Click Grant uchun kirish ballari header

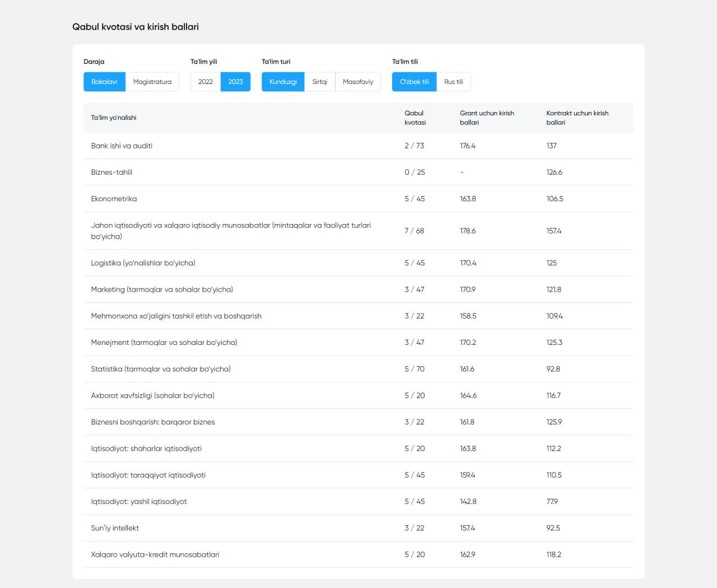click(x=487, y=118)
